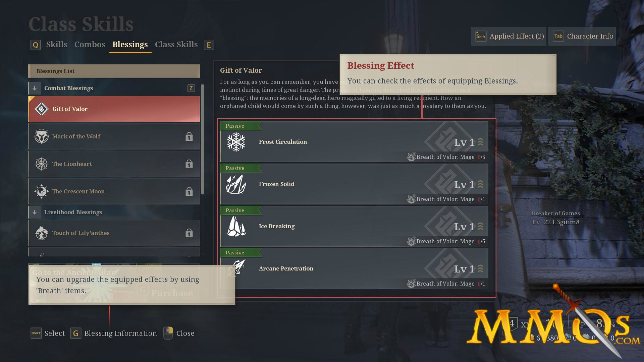Click the Frost Circulation passive icon
Viewport: 644px width, 362px height.
[236, 141]
